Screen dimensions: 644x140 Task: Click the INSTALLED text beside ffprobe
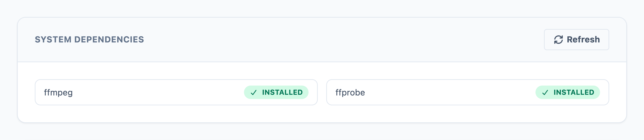tap(574, 92)
